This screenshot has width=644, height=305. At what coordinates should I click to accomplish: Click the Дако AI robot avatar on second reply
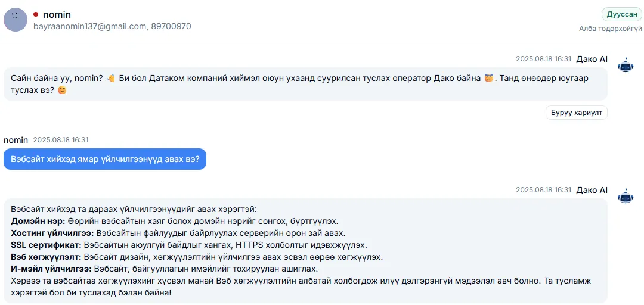click(626, 197)
